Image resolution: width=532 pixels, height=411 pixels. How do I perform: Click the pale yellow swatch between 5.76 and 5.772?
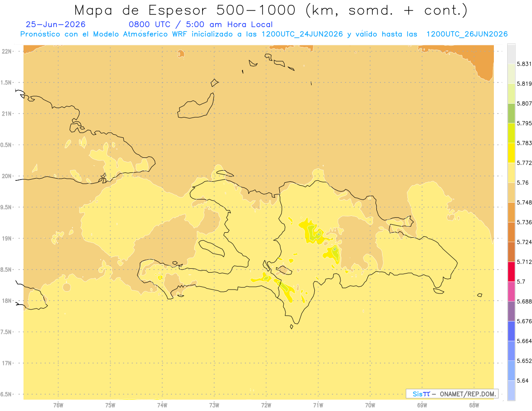pos(511,172)
